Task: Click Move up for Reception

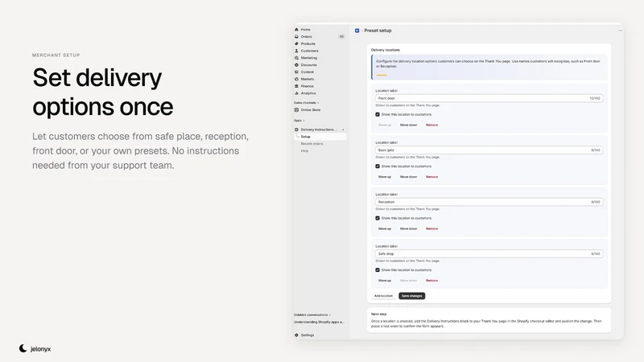Action: coord(385,228)
